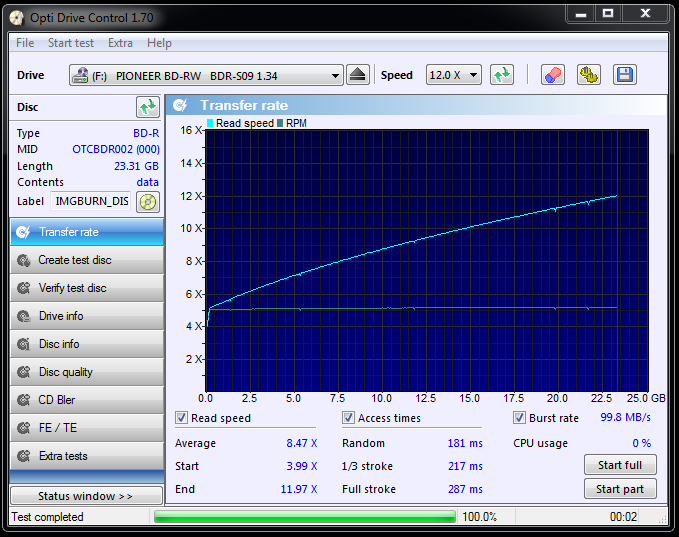679x537 pixels.
Task: Open the Start test menu
Action: point(71,43)
